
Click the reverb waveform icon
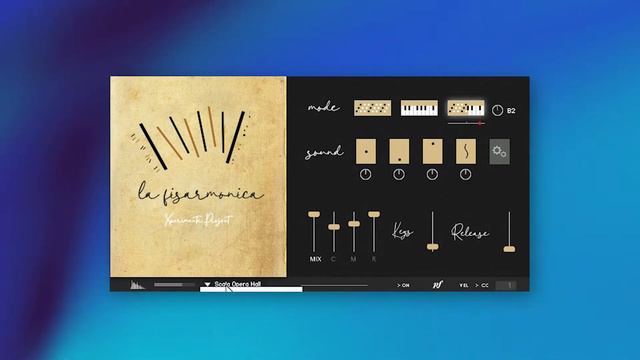point(137,284)
